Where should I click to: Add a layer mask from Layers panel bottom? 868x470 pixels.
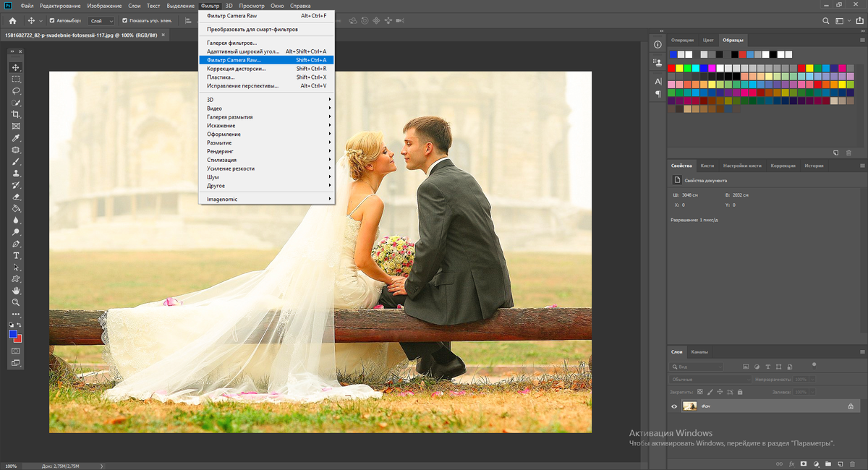click(x=804, y=463)
